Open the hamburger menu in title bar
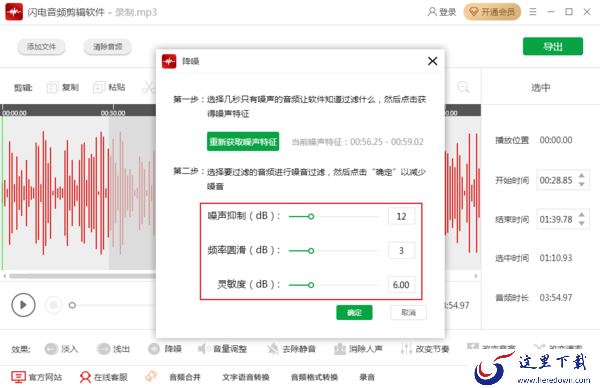Screen dimensions: 600x388 pyautogui.click(x=533, y=12)
